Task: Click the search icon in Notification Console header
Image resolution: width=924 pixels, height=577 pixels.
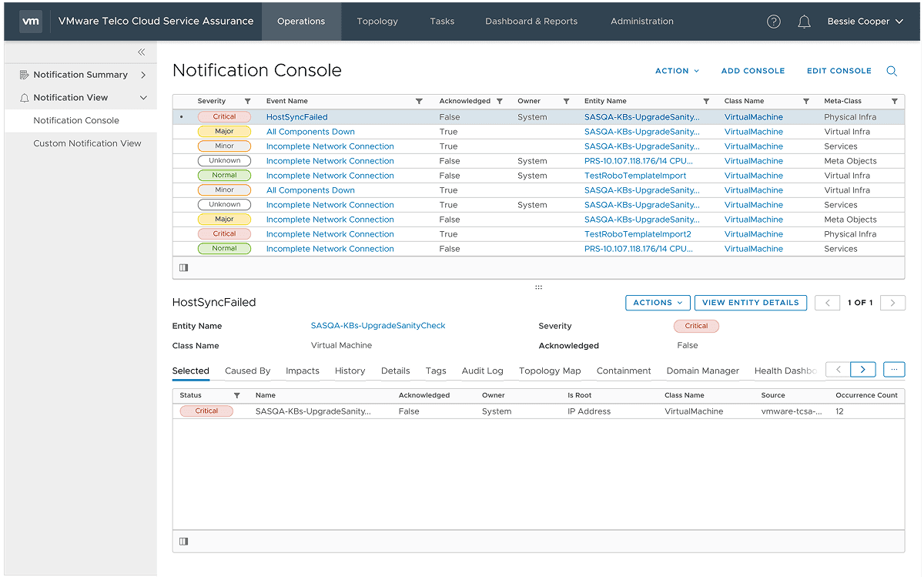Action: (892, 71)
